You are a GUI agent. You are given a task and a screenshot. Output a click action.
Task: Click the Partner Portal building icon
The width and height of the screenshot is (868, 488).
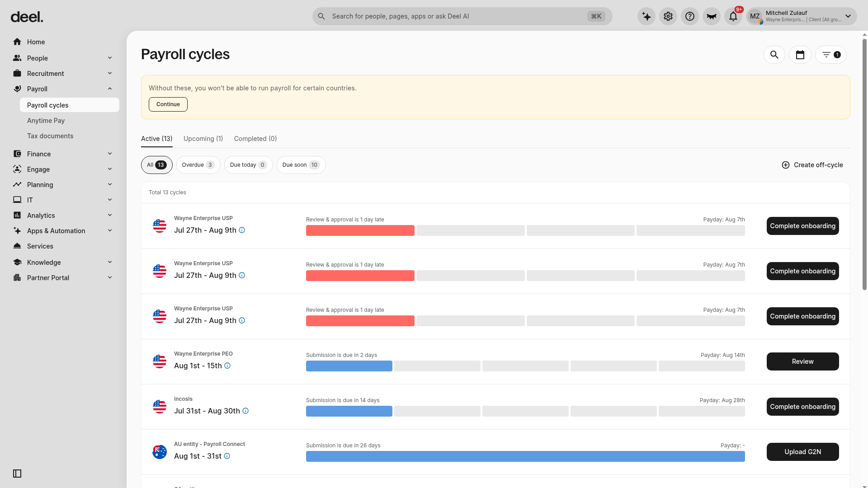click(x=17, y=277)
